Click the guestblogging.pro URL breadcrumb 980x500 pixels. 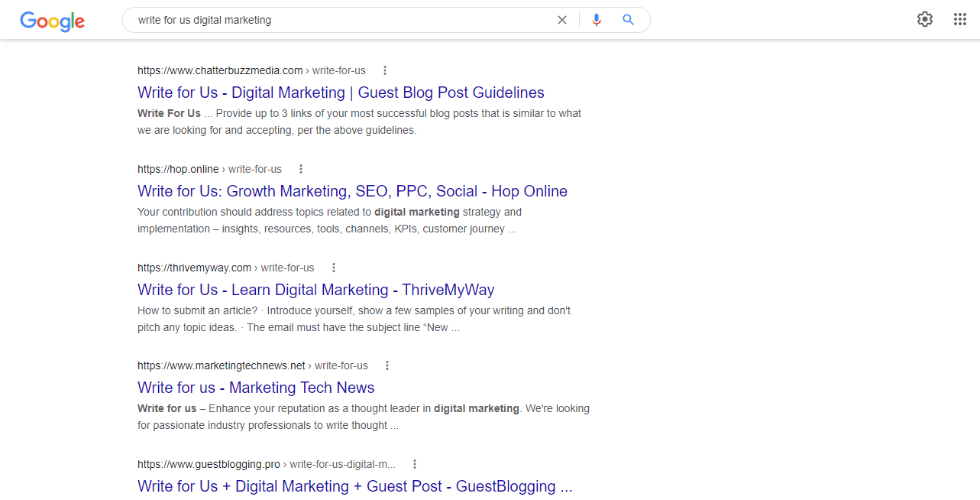click(267, 464)
